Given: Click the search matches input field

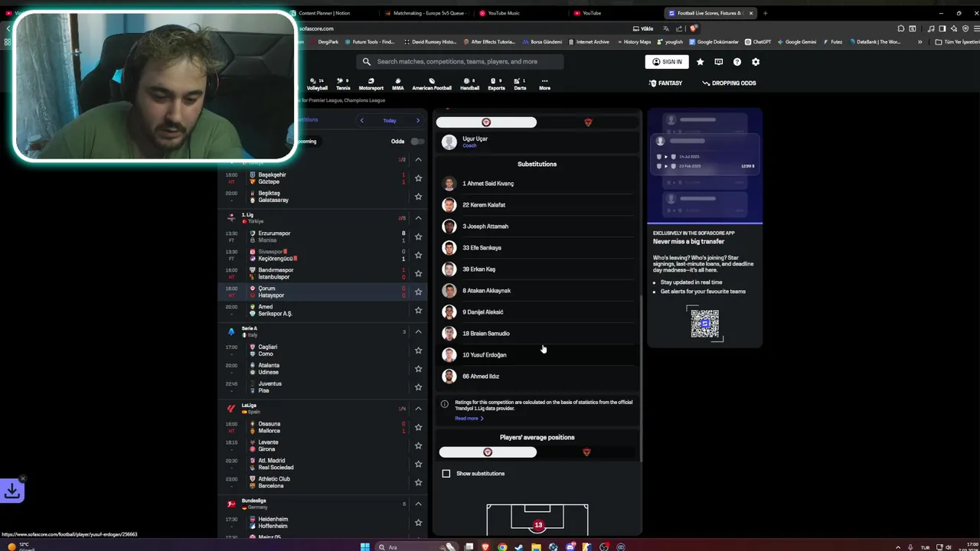Looking at the screenshot, I should pos(460,62).
